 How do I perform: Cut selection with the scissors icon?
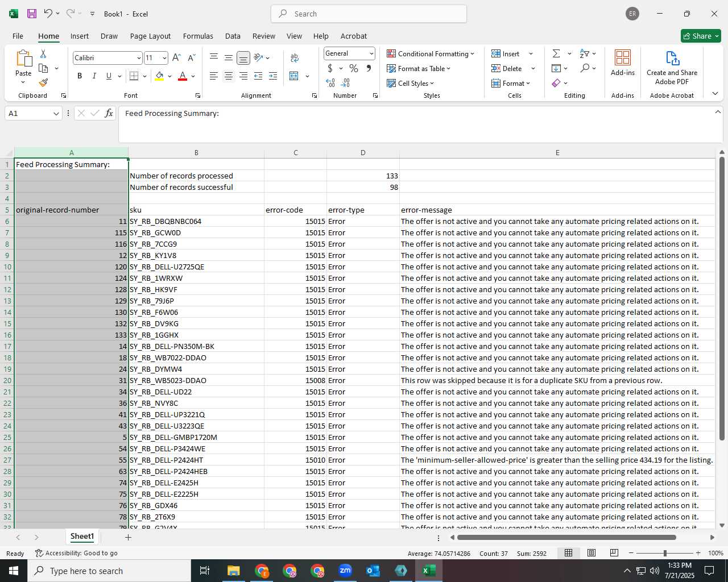coord(43,54)
